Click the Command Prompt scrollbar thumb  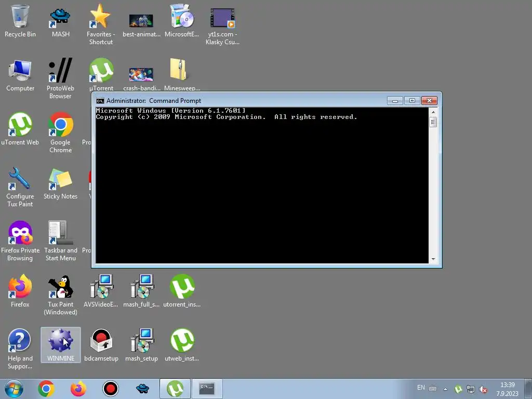point(433,122)
